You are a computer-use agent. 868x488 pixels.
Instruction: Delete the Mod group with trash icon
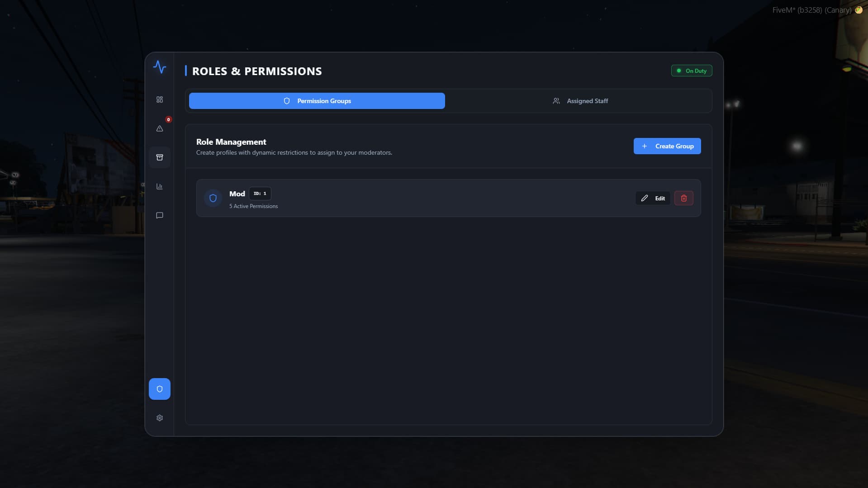684,198
